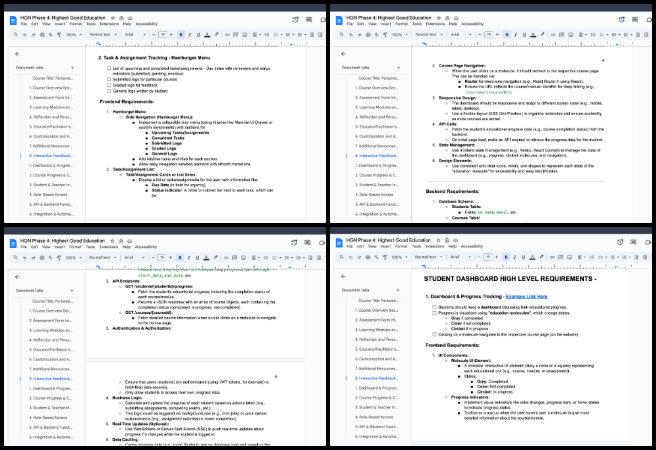Click Redo in Task & Assignment Tracking window
This screenshot has width=656, height=450.
pos(33,34)
